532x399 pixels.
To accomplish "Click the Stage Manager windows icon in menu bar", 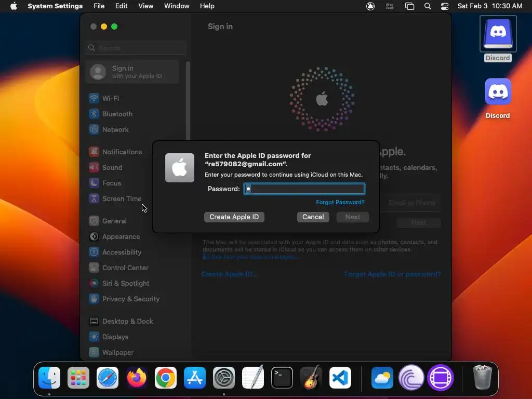I will coord(409,6).
